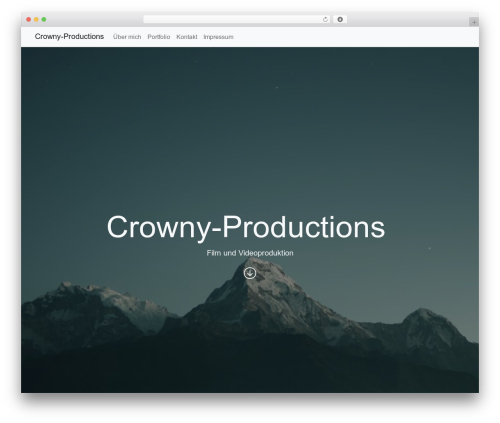Viewport: 500px width, 423px height.
Task: Close the window with red button
Action: click(x=29, y=19)
